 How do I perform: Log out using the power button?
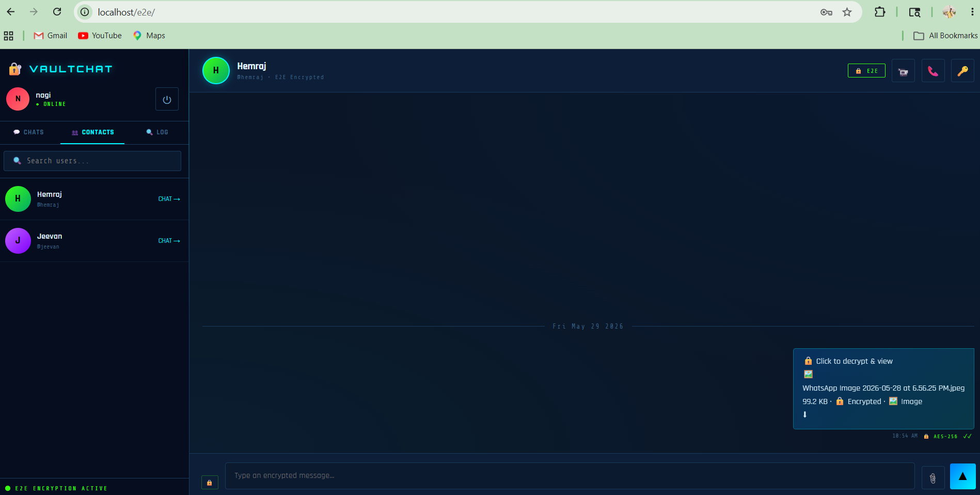click(167, 99)
